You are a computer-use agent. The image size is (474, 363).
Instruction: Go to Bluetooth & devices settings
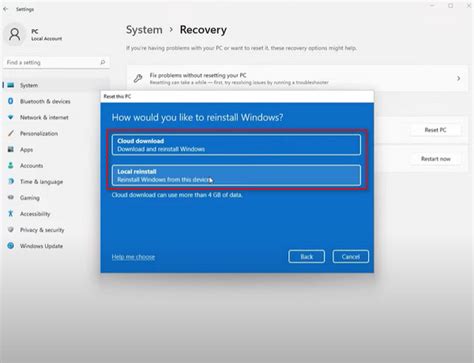coord(56,101)
